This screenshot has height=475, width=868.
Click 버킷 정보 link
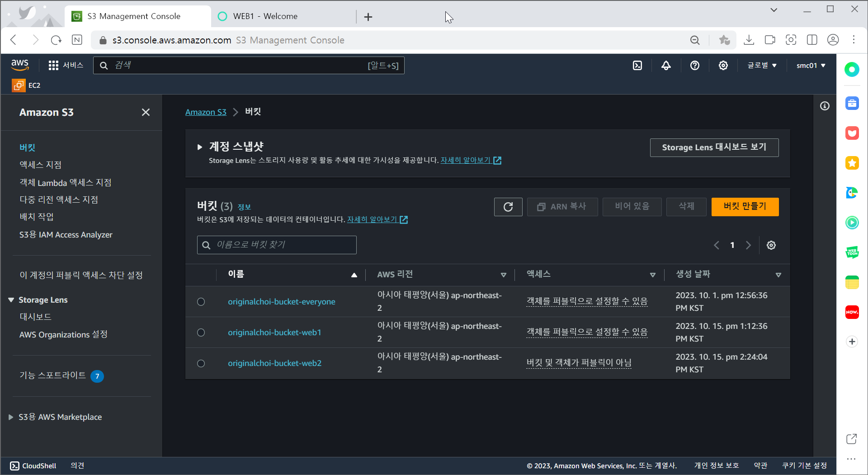click(x=244, y=207)
